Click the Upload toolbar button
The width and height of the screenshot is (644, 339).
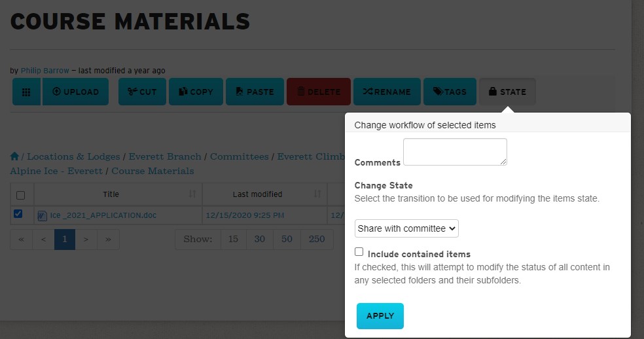coord(75,92)
